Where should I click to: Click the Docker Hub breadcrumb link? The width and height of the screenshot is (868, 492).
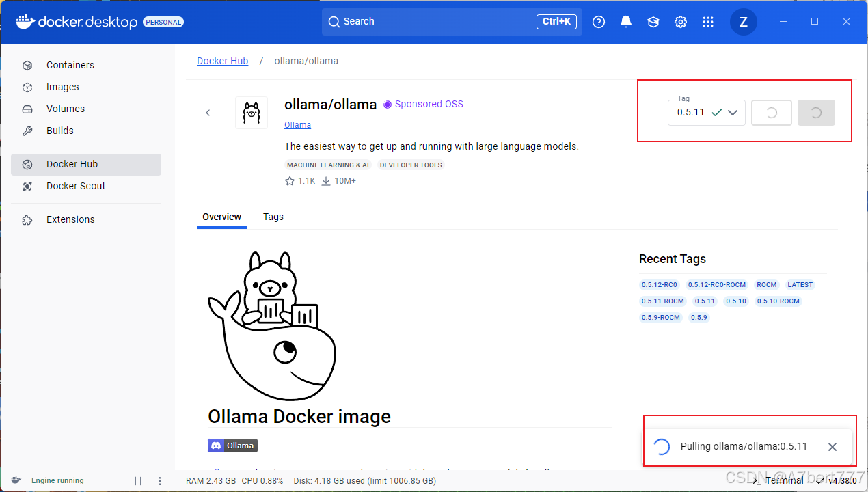click(x=222, y=61)
